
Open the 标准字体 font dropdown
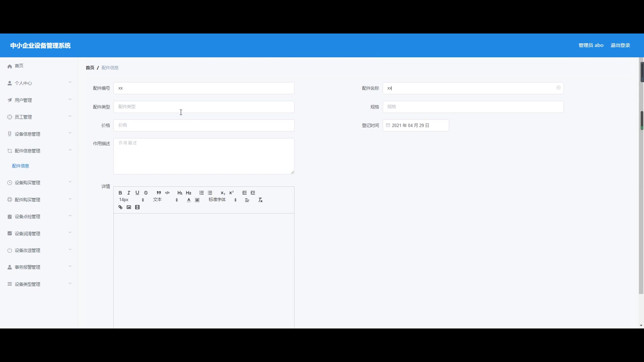click(x=222, y=200)
